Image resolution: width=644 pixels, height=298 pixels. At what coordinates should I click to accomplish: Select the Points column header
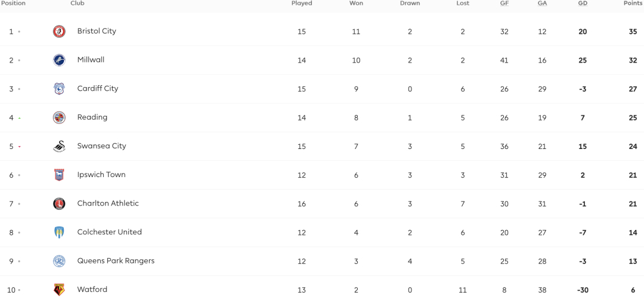(634, 4)
